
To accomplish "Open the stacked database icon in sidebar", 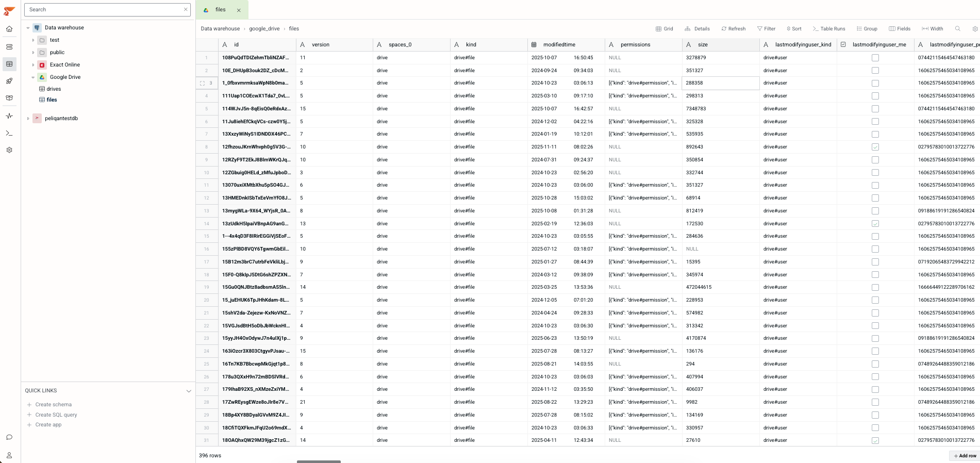I will (9, 47).
